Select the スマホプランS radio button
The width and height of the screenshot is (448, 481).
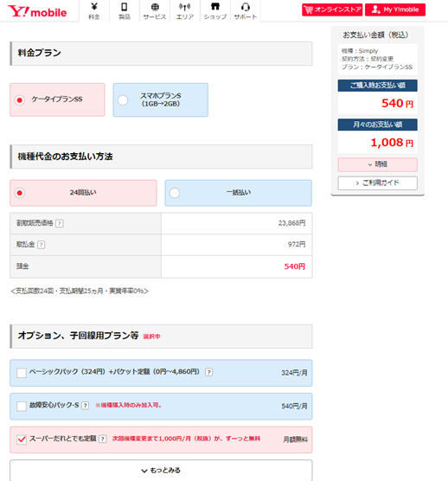pyautogui.click(x=123, y=100)
